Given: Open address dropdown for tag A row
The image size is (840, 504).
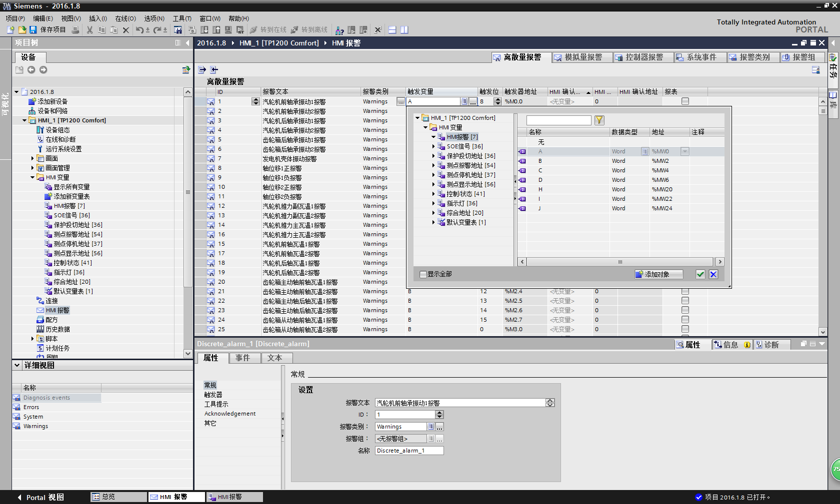Looking at the screenshot, I should 685,151.
